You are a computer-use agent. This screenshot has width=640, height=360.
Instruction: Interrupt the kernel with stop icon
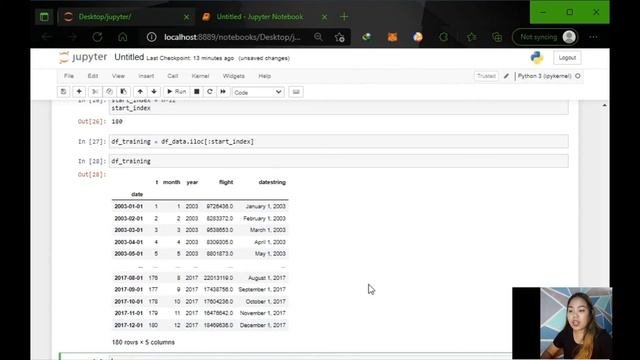(x=197, y=92)
